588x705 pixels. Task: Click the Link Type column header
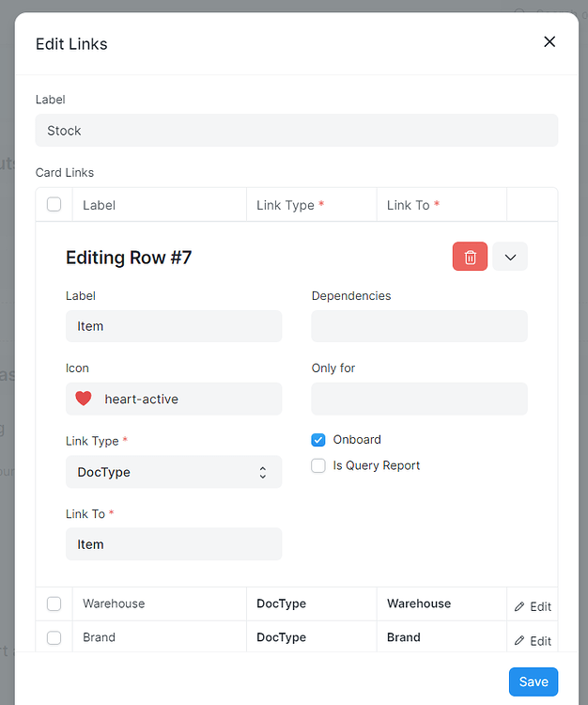point(311,205)
